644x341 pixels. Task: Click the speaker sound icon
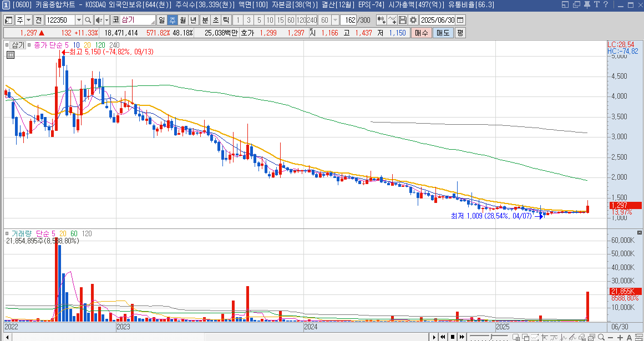(x=99, y=20)
